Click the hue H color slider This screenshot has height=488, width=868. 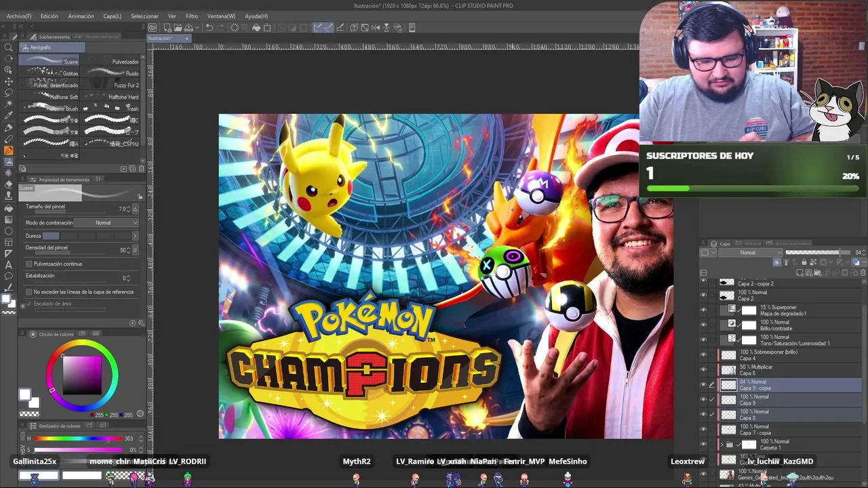point(78,439)
